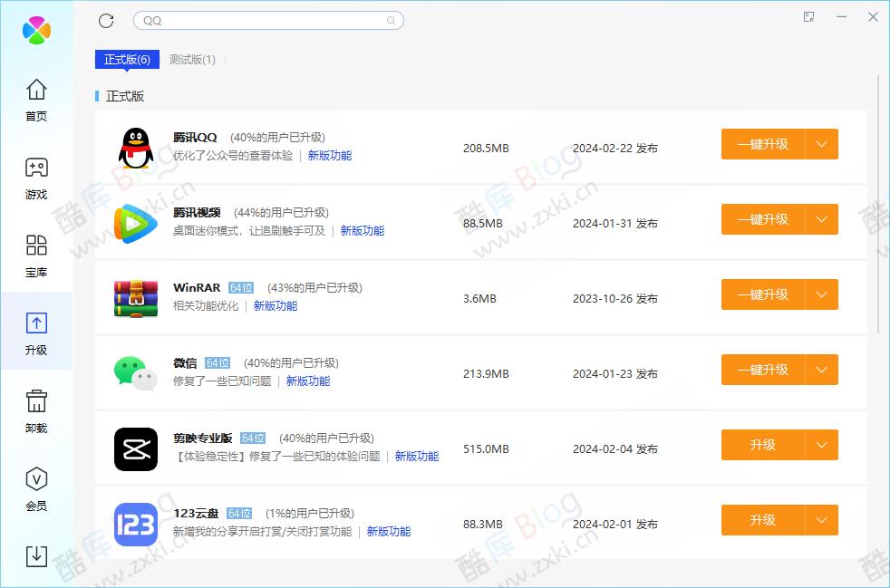Image resolution: width=890 pixels, height=588 pixels.
Task: Switch to the 卸载 uninstall section
Action: (x=35, y=412)
